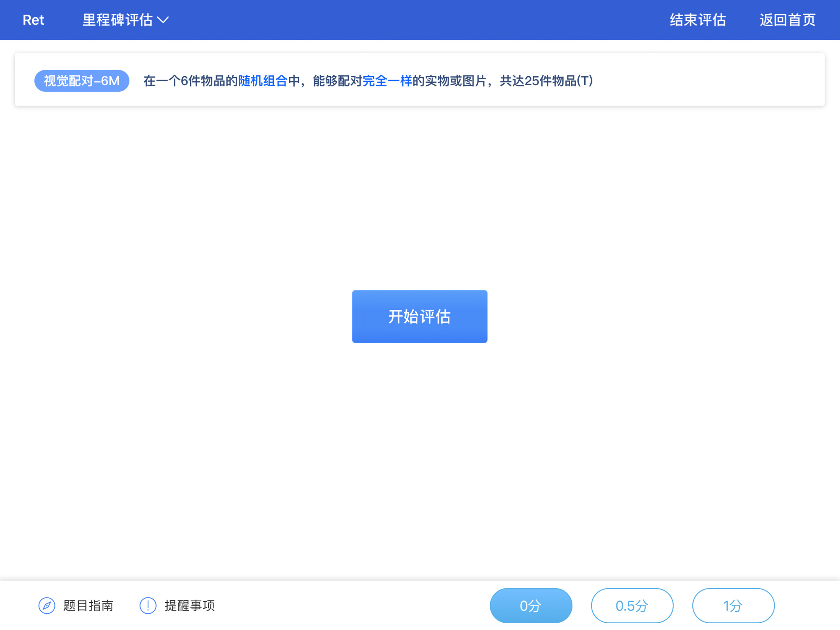Open the 提醒事项 reminders text
Screen dimensions: 840x630
coord(189,605)
